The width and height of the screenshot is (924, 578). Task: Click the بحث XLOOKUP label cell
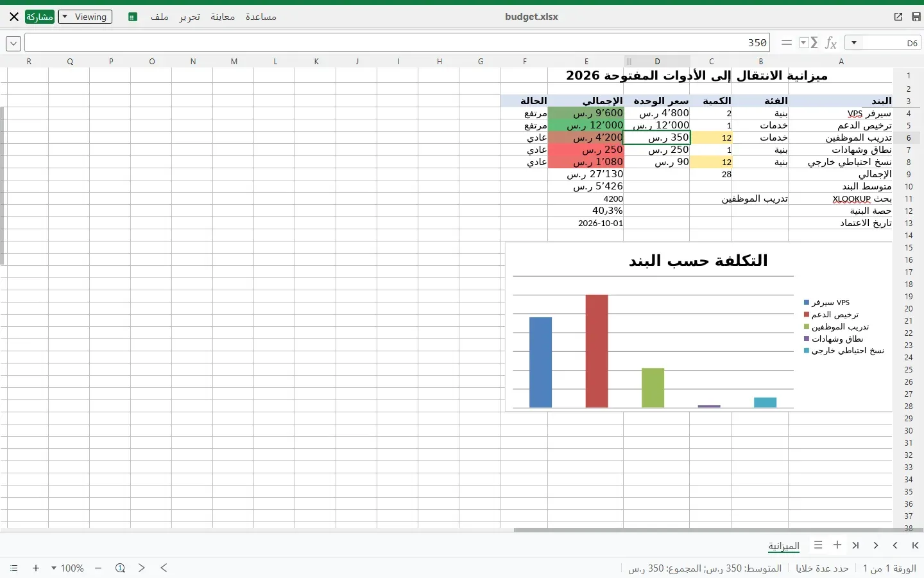coord(841,198)
